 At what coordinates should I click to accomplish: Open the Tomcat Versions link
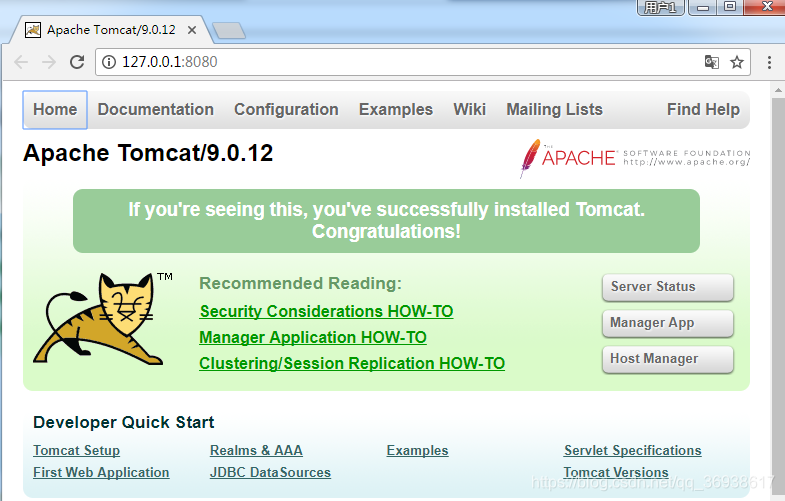[x=616, y=472]
